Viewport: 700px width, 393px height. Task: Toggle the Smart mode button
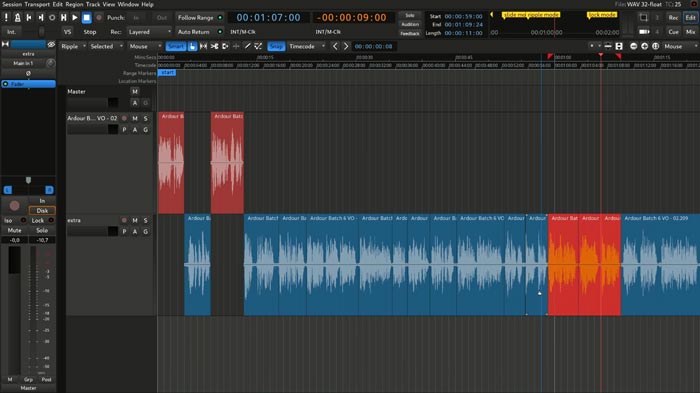[176, 46]
